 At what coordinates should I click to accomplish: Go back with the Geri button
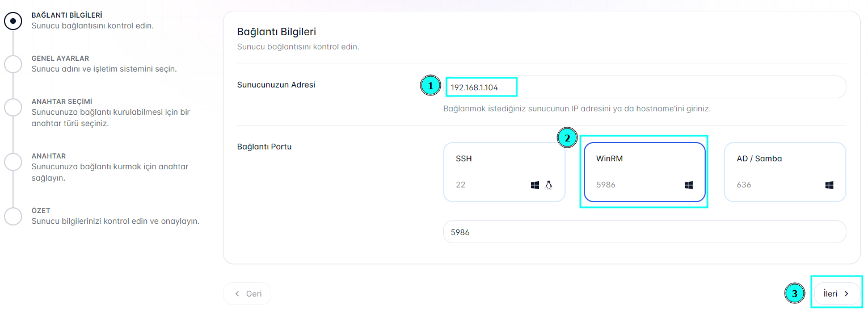point(247,294)
